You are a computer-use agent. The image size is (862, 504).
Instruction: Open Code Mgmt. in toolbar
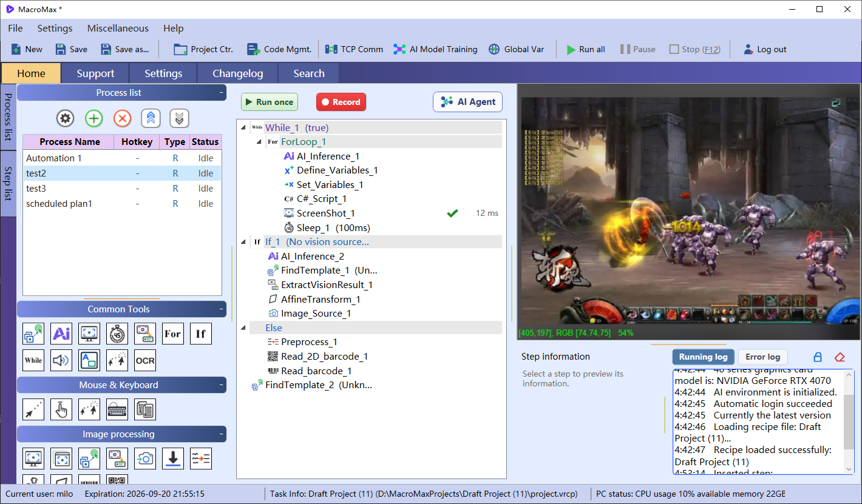[x=280, y=49]
